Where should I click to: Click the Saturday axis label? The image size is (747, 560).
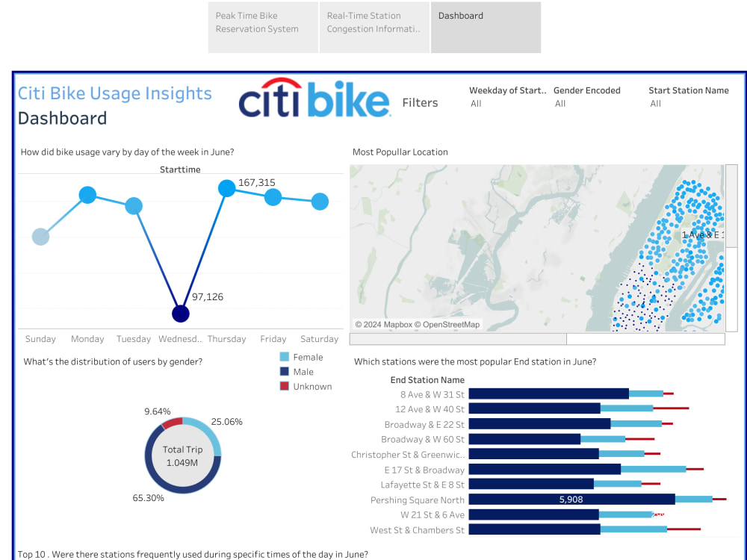click(x=319, y=339)
